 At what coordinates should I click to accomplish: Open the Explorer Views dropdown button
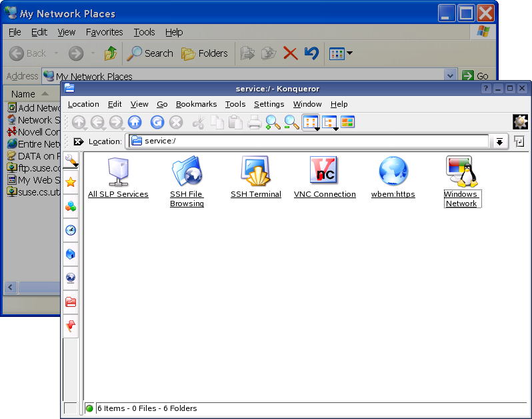[341, 53]
